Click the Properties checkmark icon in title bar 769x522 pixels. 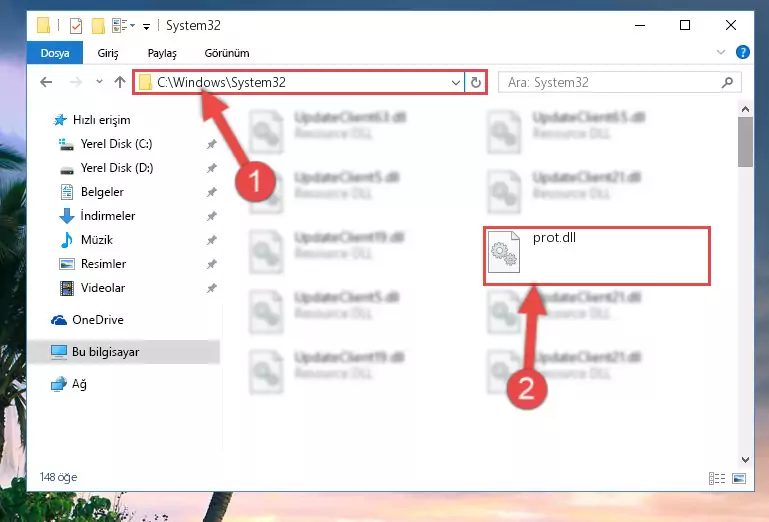coord(76,26)
